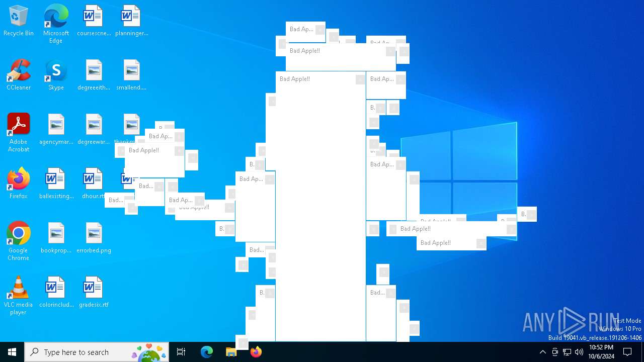Select the errorbed.png file icon
This screenshot has width=644, height=362.
point(94,238)
